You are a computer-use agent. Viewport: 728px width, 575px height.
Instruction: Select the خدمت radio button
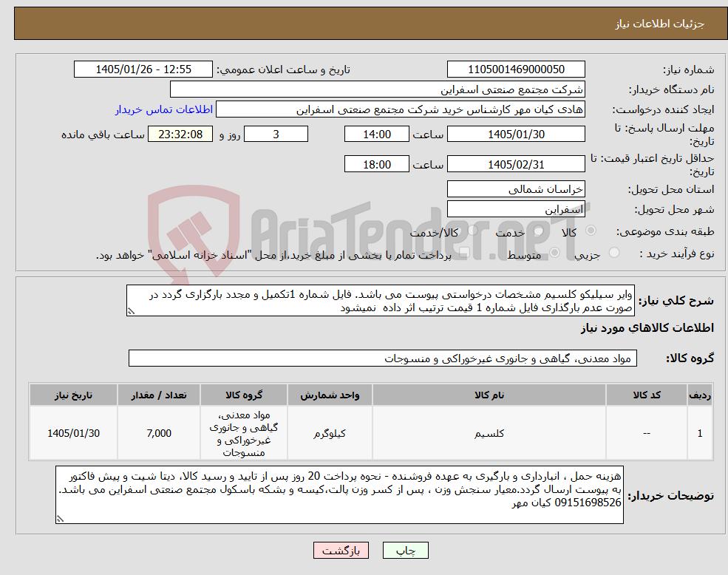(539, 231)
